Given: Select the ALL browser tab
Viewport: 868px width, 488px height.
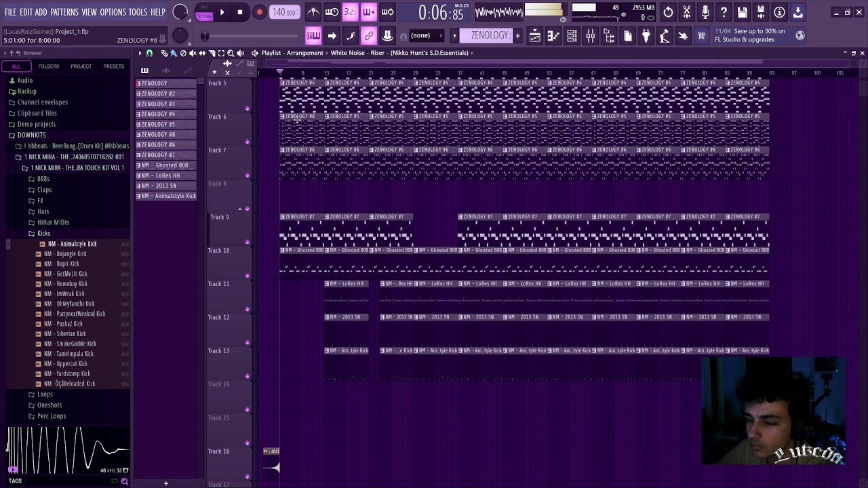Looking at the screenshot, I should pyautogui.click(x=16, y=66).
